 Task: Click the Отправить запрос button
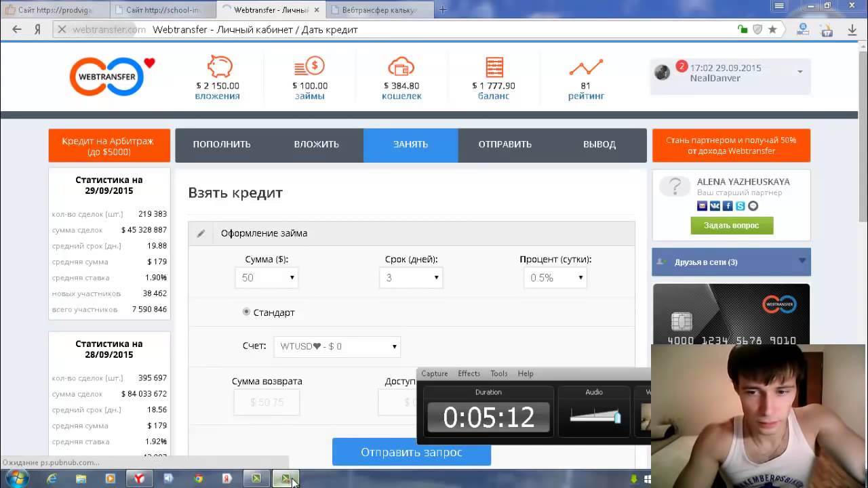pos(412,452)
